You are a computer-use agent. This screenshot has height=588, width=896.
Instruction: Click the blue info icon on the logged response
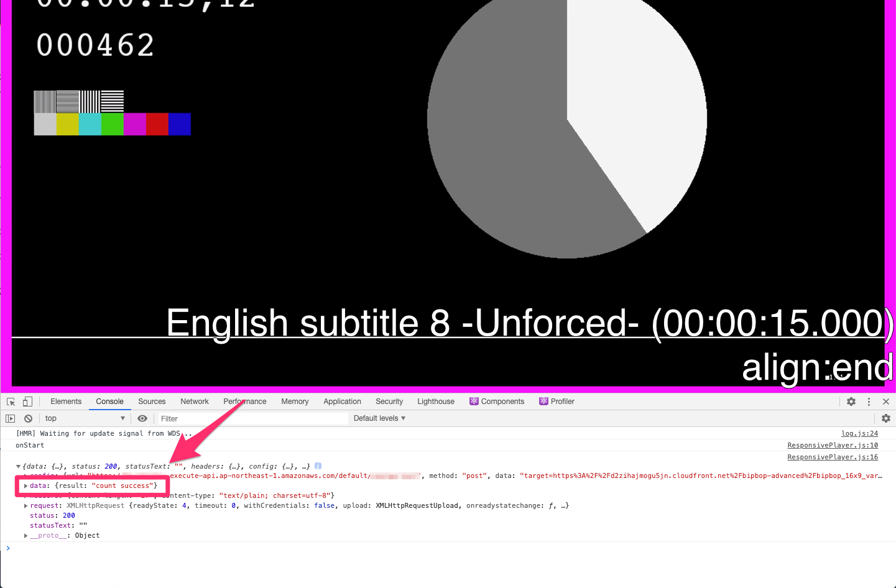(x=318, y=466)
